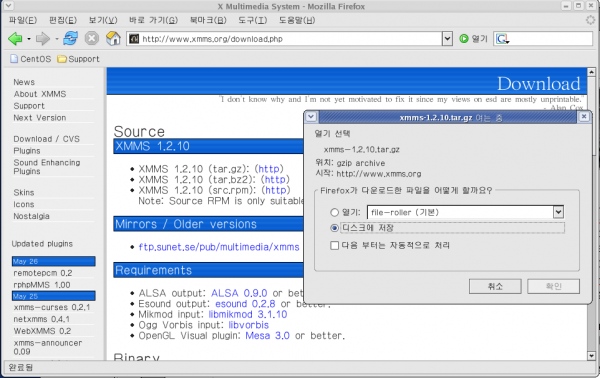Open xmms-curses 0.2.1 plugin link

52,308
